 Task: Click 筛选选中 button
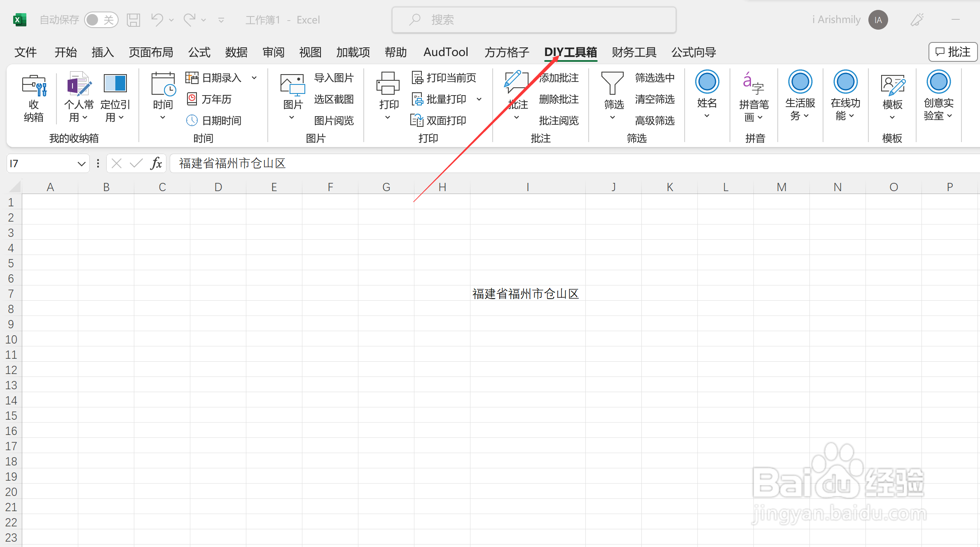click(655, 78)
